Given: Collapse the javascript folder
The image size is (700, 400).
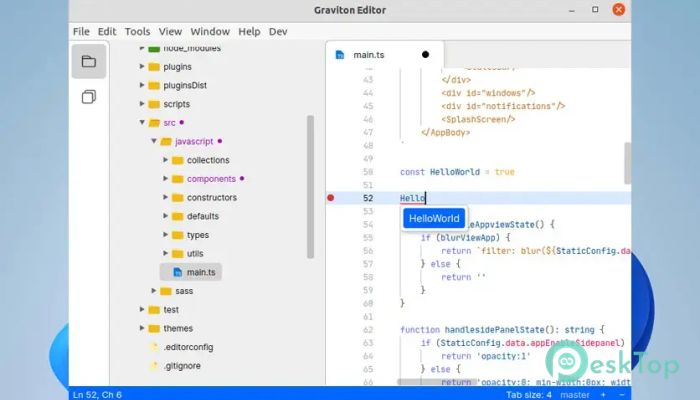Looking at the screenshot, I should coord(153,142).
